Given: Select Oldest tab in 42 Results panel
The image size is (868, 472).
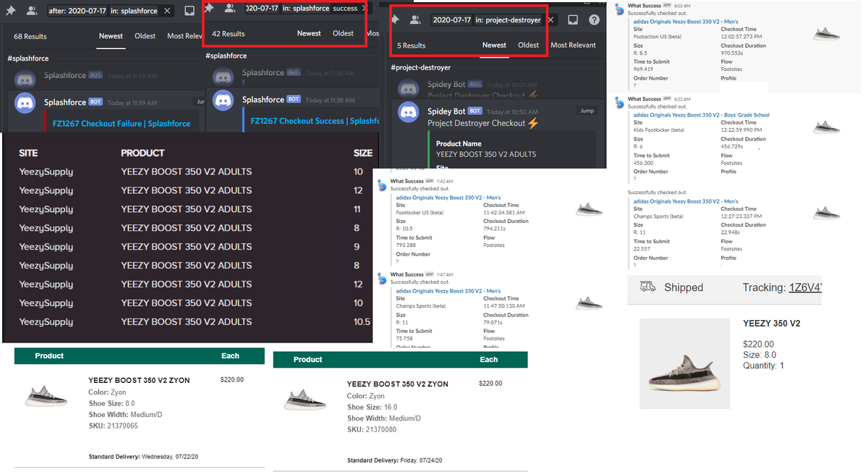Looking at the screenshot, I should pyautogui.click(x=343, y=33).
